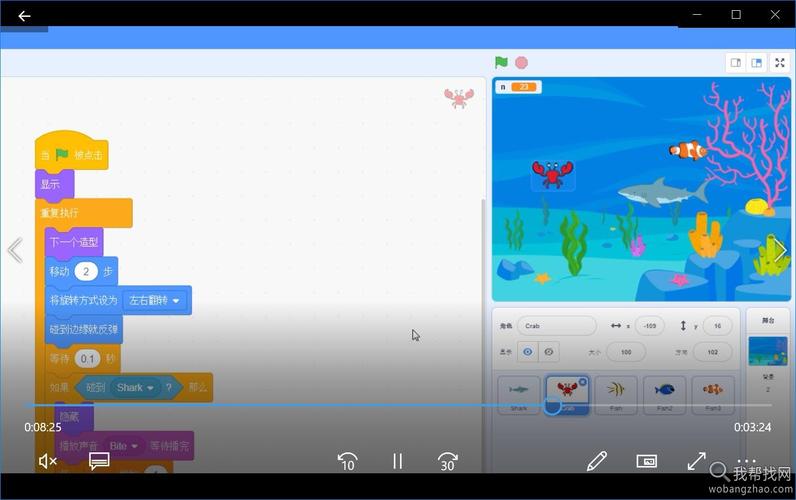796x500 pixels.
Task: Click the green flag hat block
Action: (x=71, y=152)
